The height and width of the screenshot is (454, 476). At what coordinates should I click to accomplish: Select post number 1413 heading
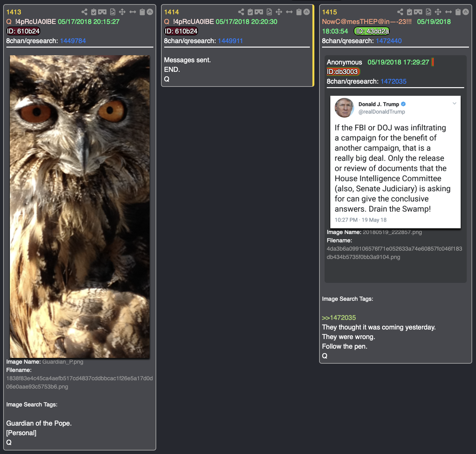pyautogui.click(x=14, y=12)
